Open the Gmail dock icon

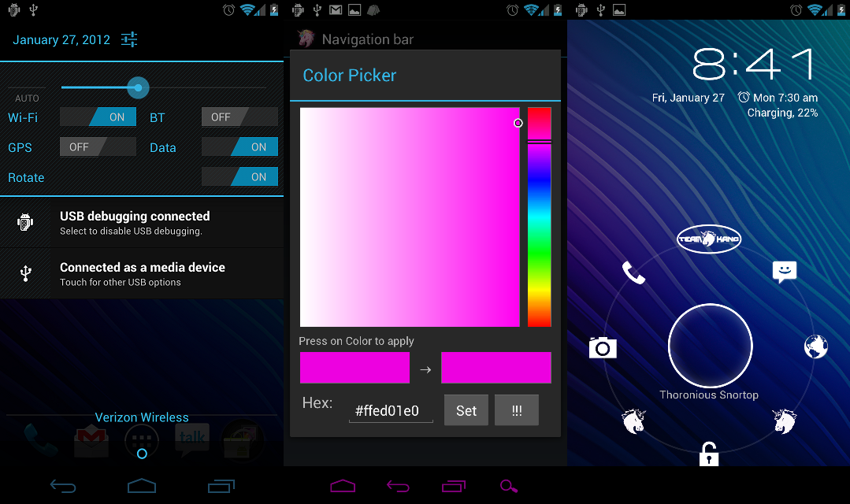click(x=91, y=440)
